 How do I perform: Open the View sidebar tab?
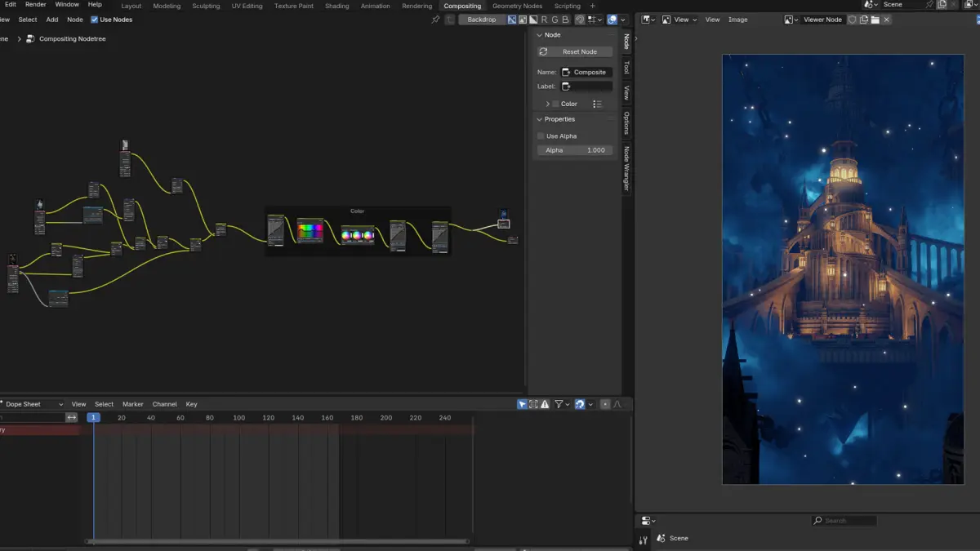click(x=626, y=93)
